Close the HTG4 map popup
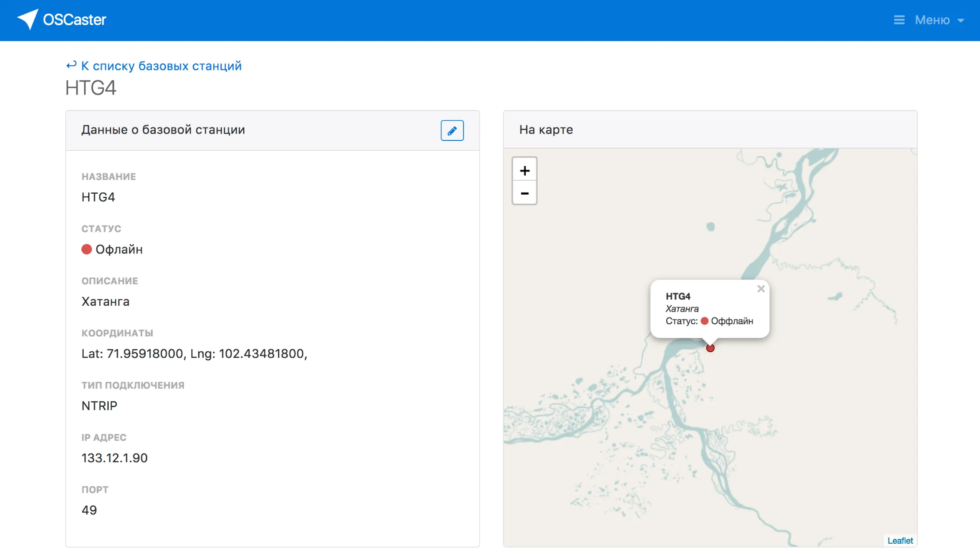The width and height of the screenshot is (980, 554). pyautogui.click(x=761, y=289)
